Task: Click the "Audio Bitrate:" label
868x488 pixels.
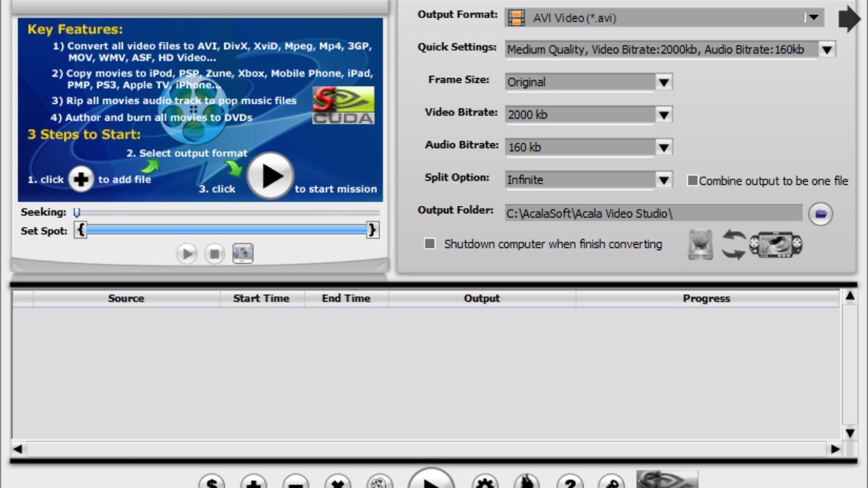Action: pos(461,145)
